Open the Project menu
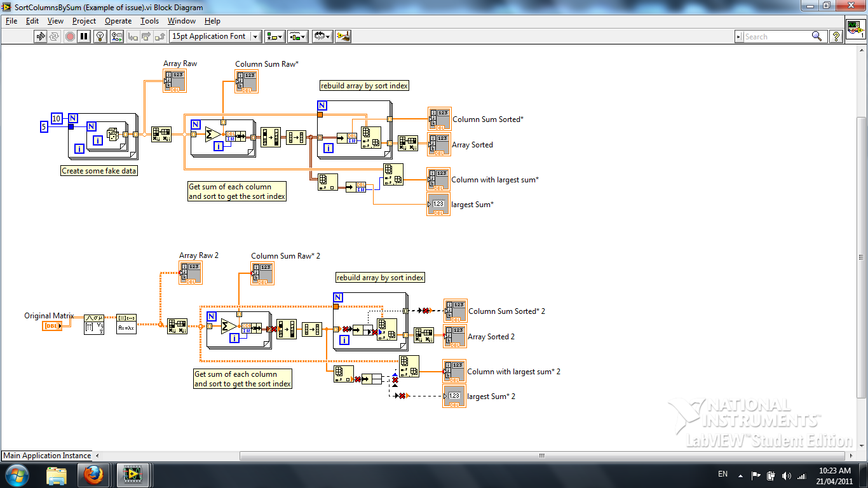 point(84,21)
